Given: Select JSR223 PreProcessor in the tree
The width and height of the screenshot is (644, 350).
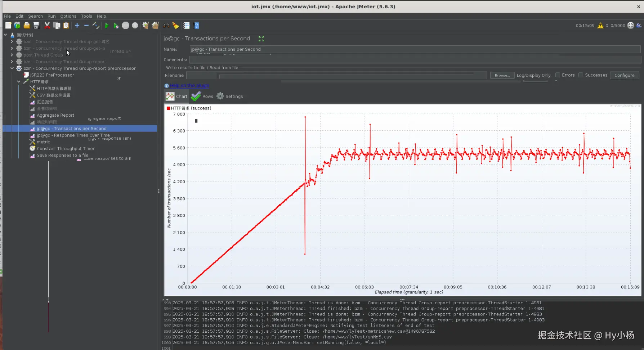Looking at the screenshot, I should coord(52,75).
